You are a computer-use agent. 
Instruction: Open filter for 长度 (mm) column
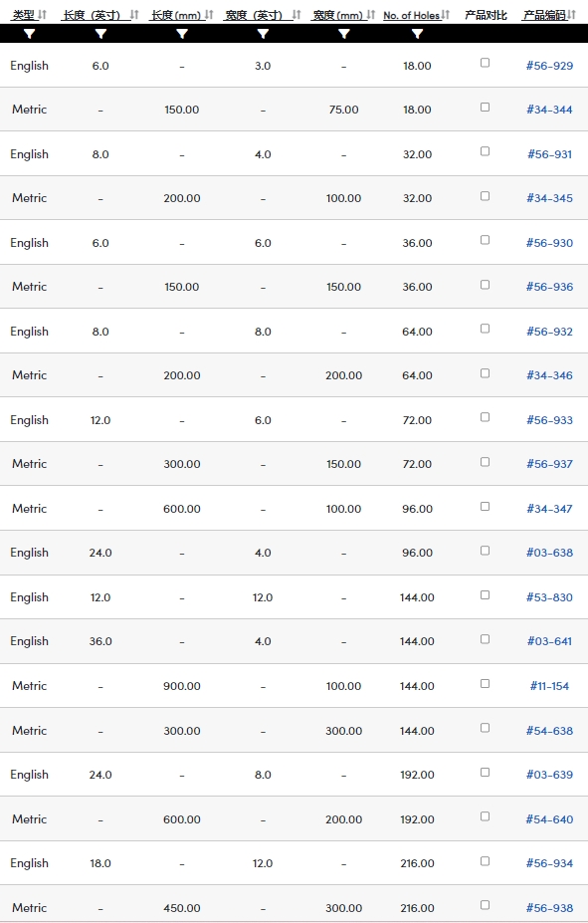(x=182, y=34)
